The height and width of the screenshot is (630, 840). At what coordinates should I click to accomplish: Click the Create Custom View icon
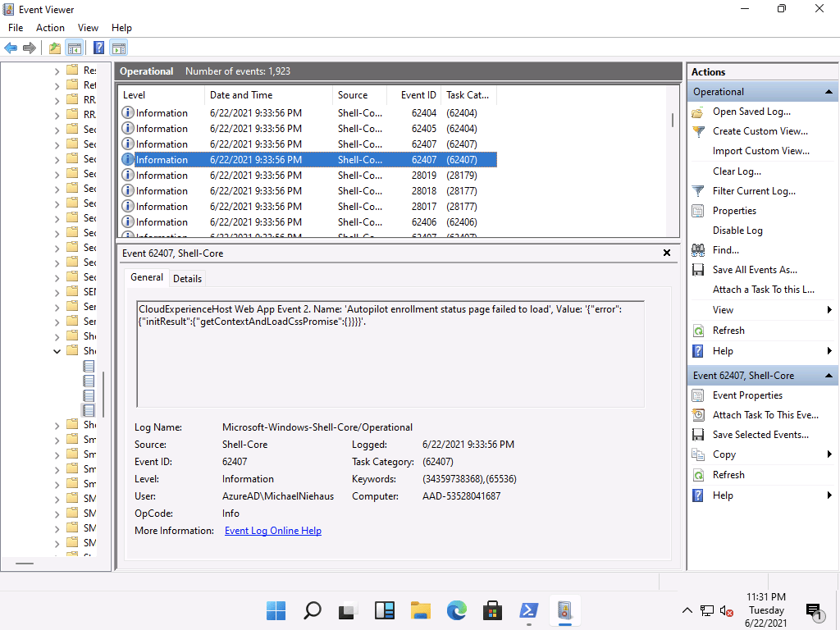coord(698,131)
